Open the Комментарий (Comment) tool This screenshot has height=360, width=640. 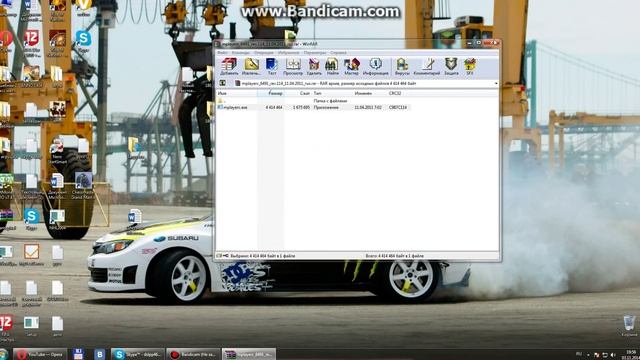tap(427, 66)
